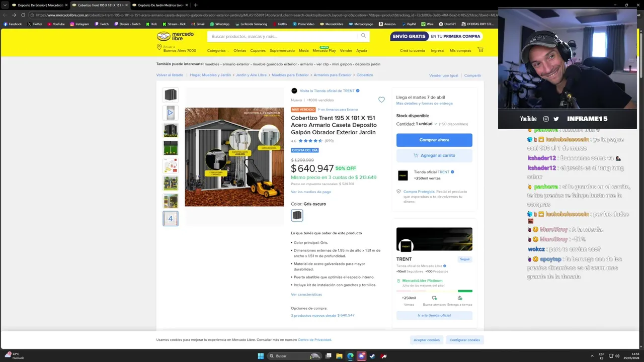Open the Vender menu item

point(346,50)
